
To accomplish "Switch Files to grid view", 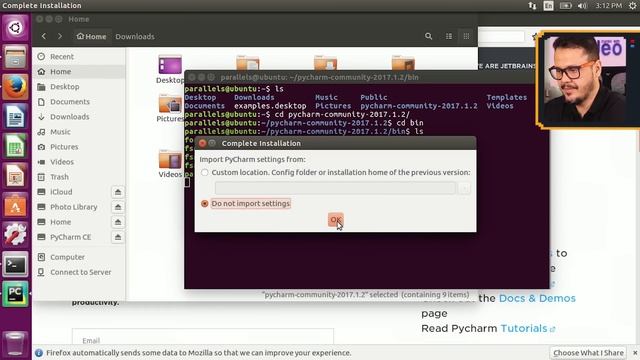I will pos(466,36).
